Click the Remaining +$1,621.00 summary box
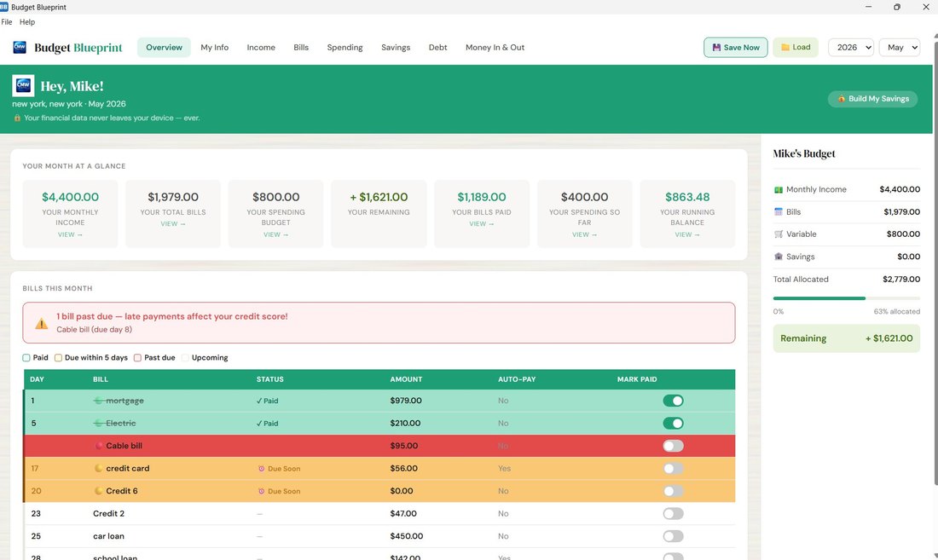 pos(847,338)
